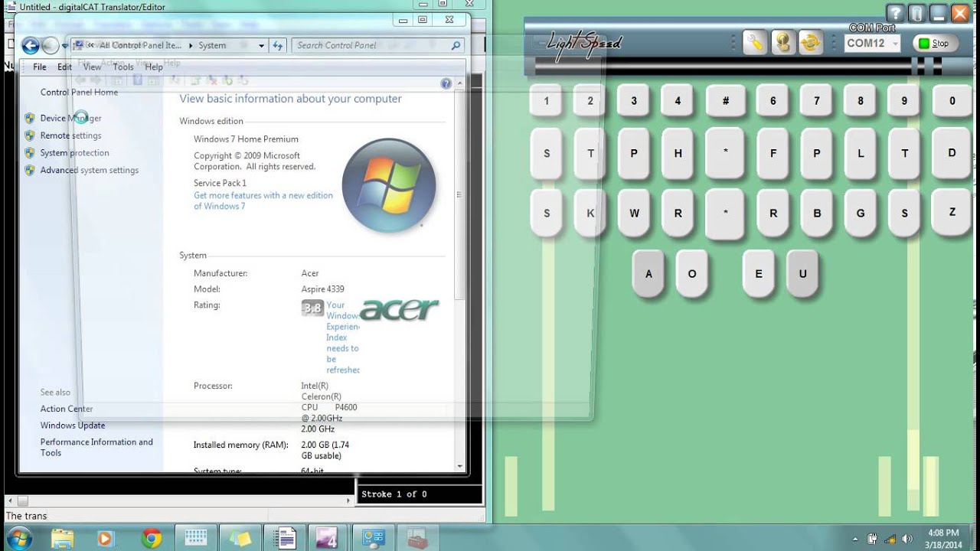Image resolution: width=980 pixels, height=551 pixels.
Task: Open Performance Information and Tools link
Action: [x=96, y=447]
